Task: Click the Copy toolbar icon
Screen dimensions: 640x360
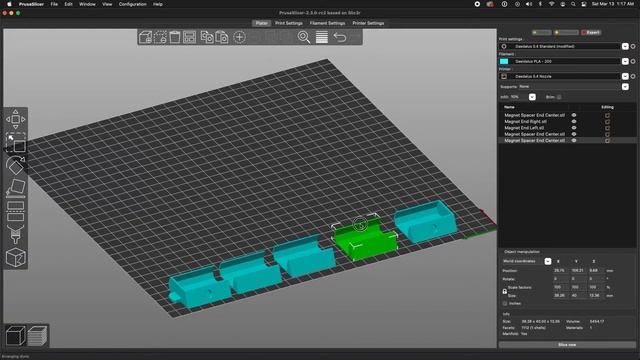Action: tap(207, 37)
